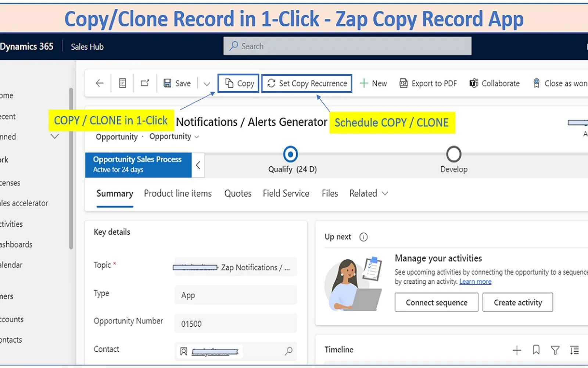The width and height of the screenshot is (588, 368).
Task: Expand the Pinned section chevron
Action: pyautogui.click(x=55, y=137)
